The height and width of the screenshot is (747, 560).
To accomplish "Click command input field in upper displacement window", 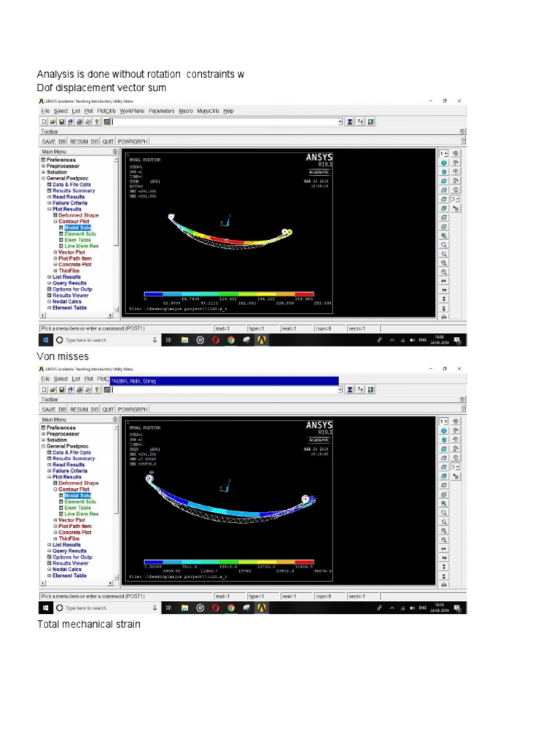I will click(x=224, y=122).
